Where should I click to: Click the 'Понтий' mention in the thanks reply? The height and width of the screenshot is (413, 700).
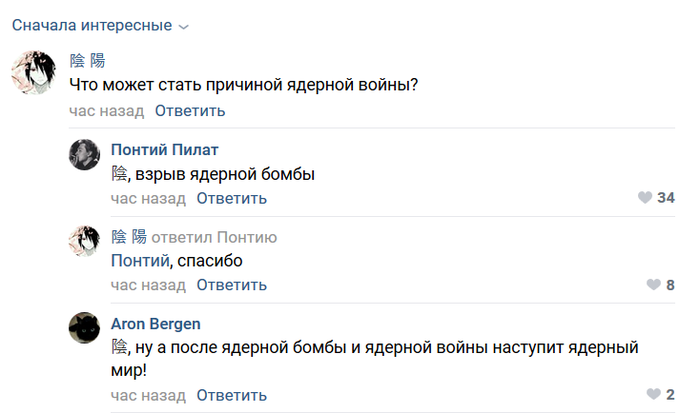137,261
